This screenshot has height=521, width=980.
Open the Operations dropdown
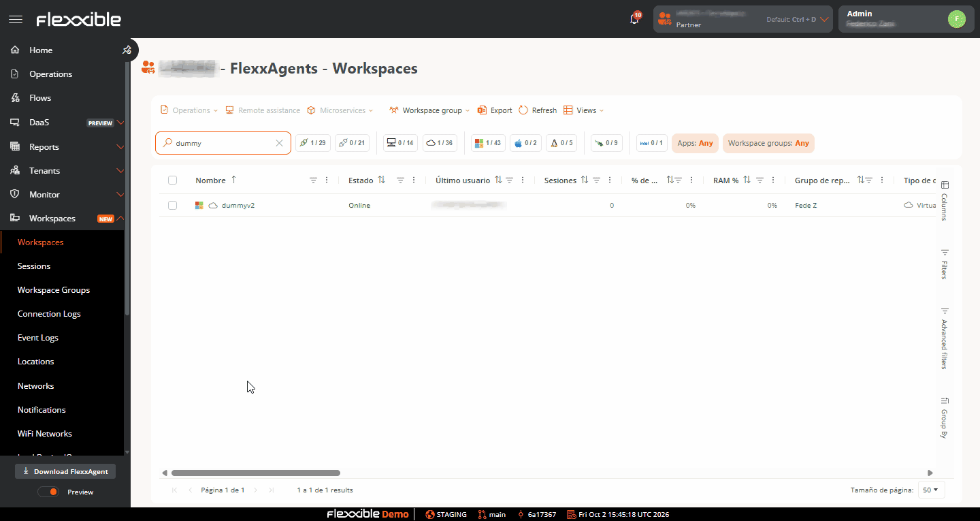coord(189,110)
